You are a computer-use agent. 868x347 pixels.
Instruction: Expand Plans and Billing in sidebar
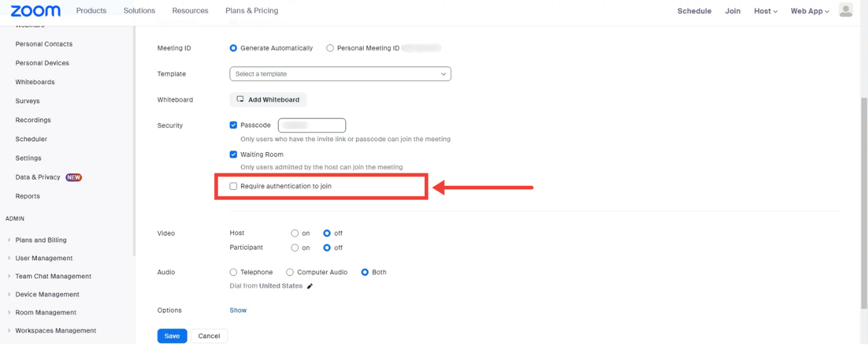(x=41, y=240)
